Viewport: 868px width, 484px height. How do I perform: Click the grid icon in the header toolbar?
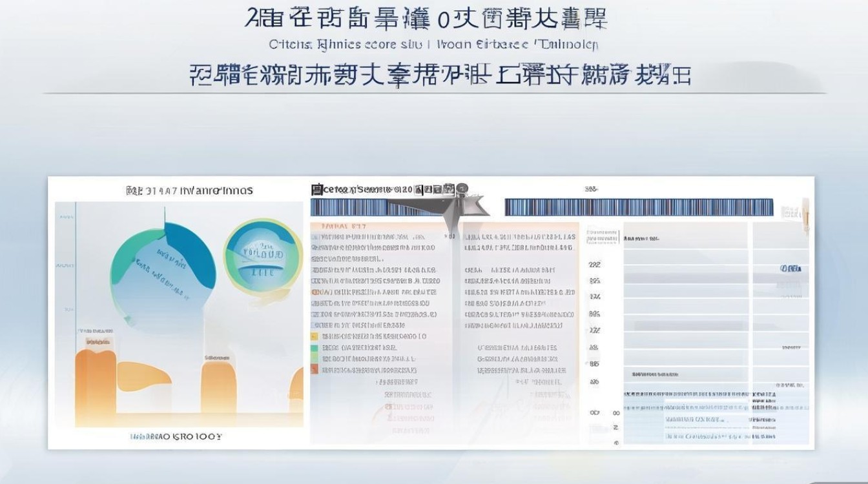[428, 189]
